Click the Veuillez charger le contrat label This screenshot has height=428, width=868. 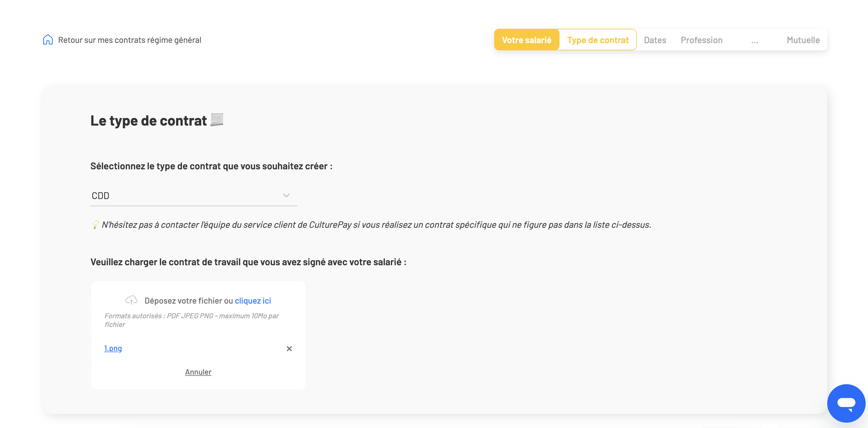248,262
